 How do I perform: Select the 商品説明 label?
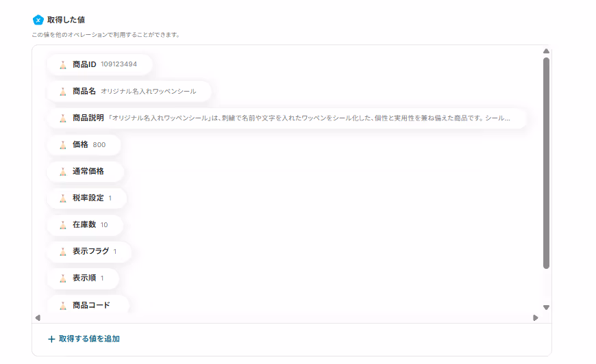(88, 118)
